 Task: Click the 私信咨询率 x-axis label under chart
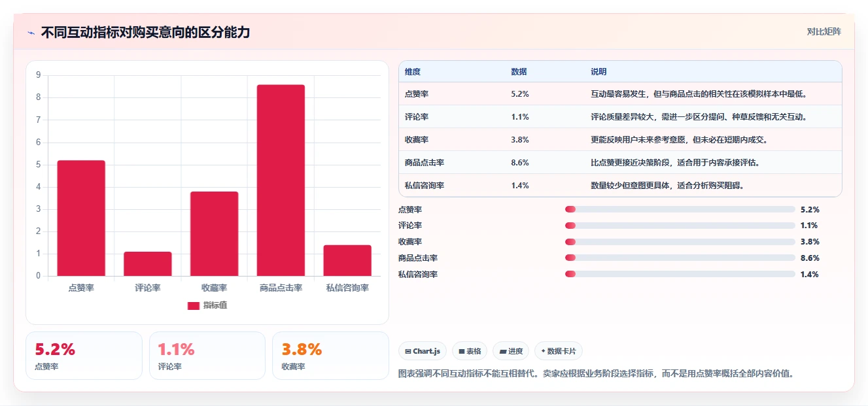coord(347,288)
